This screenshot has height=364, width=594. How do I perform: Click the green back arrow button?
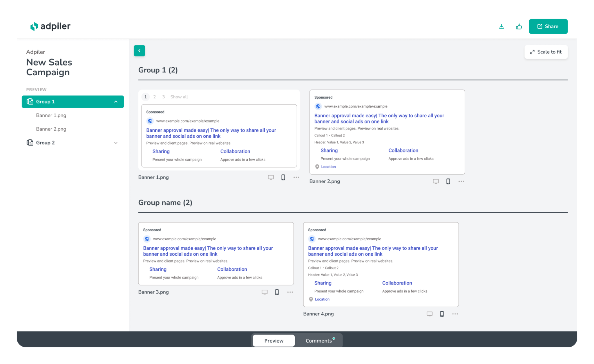[139, 51]
